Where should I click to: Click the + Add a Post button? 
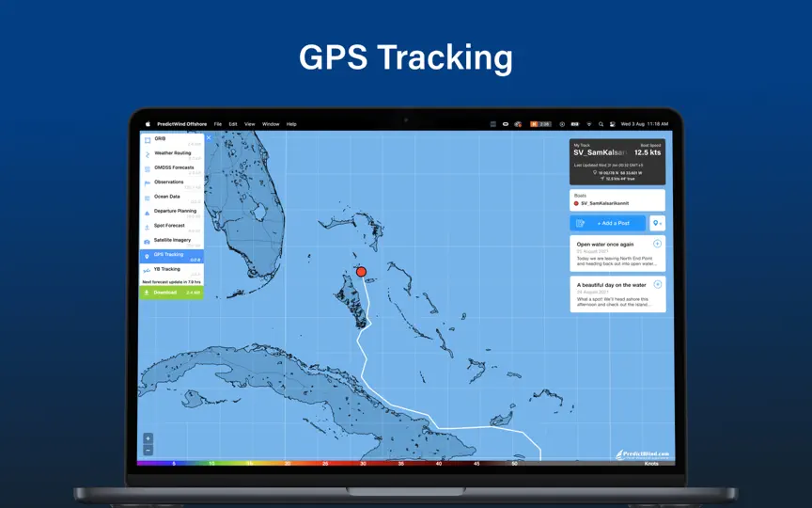(607, 223)
